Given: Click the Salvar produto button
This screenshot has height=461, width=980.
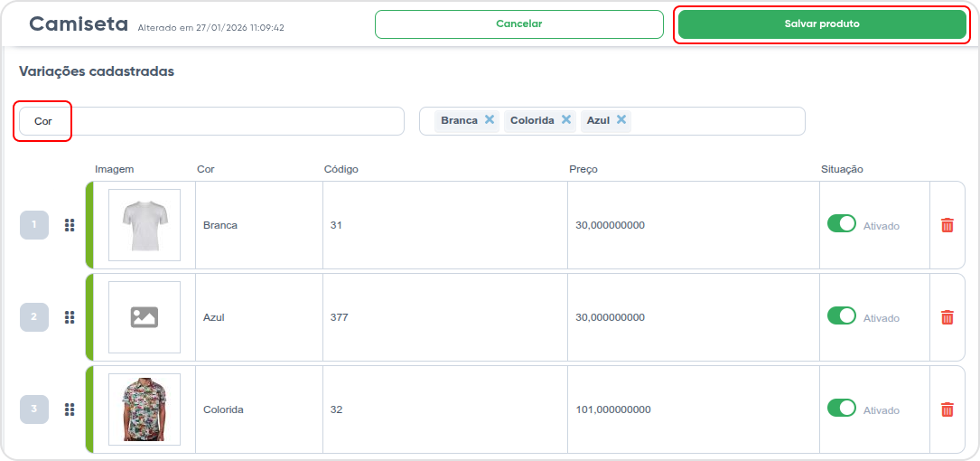Looking at the screenshot, I should tap(822, 24).
